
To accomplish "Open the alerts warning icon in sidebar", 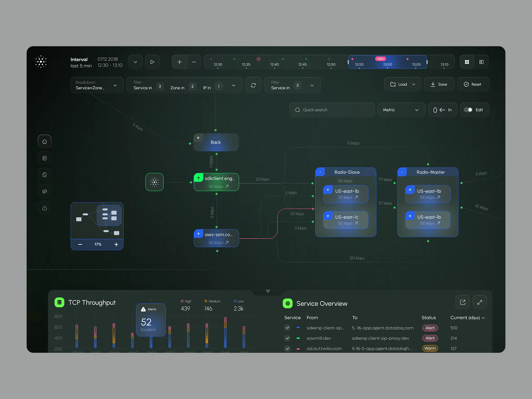I will pos(45,208).
